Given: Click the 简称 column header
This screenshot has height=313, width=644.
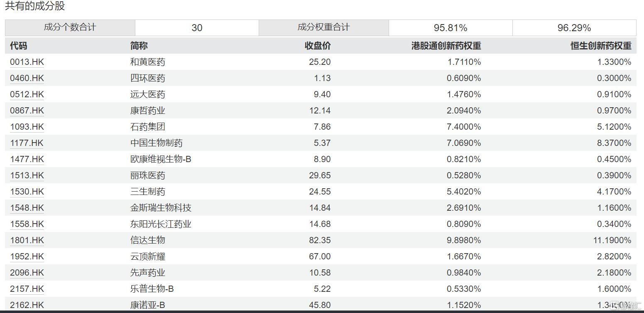Looking at the screenshot, I should (139, 46).
